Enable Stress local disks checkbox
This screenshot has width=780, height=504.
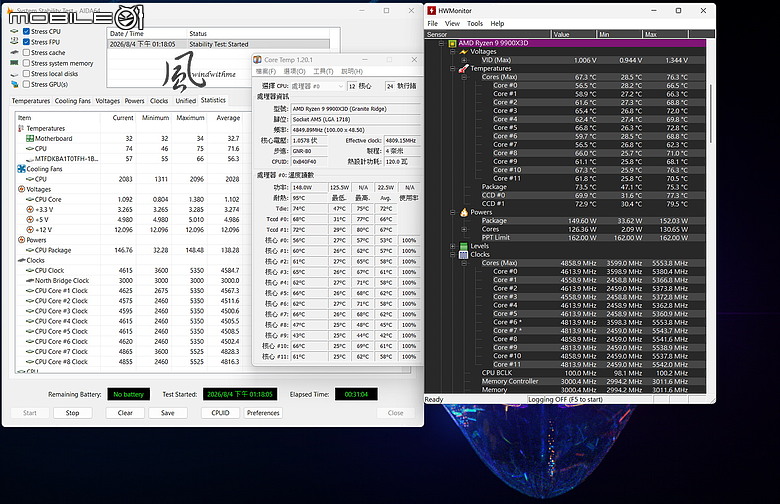click(26, 74)
